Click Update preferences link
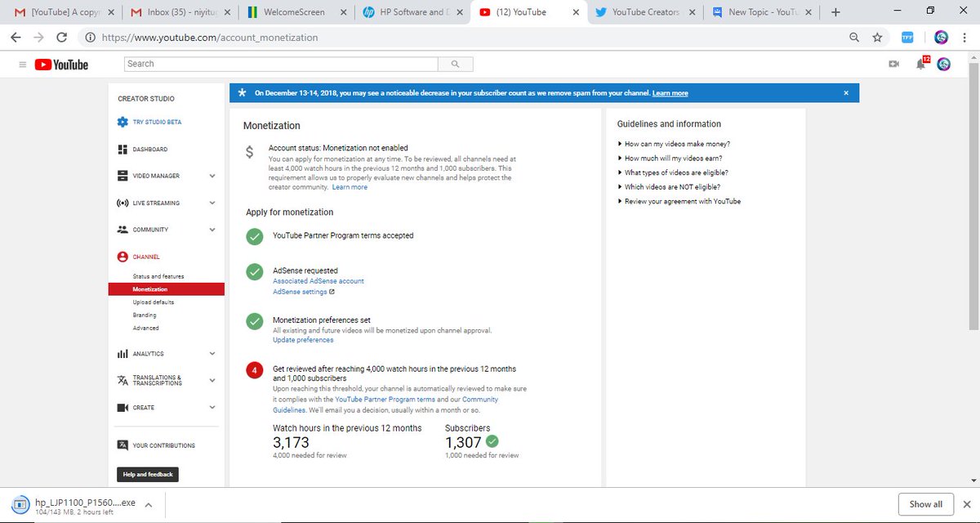The width and height of the screenshot is (980, 523). pos(303,340)
